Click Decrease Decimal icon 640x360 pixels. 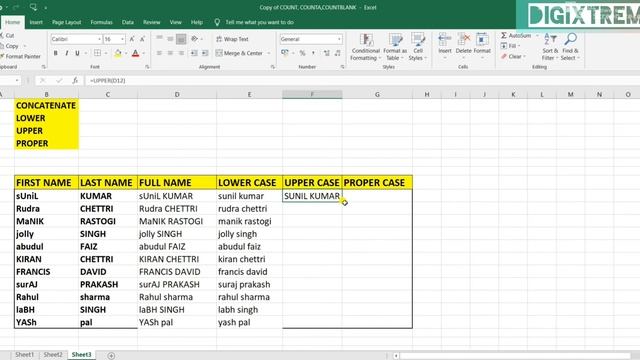click(x=338, y=53)
